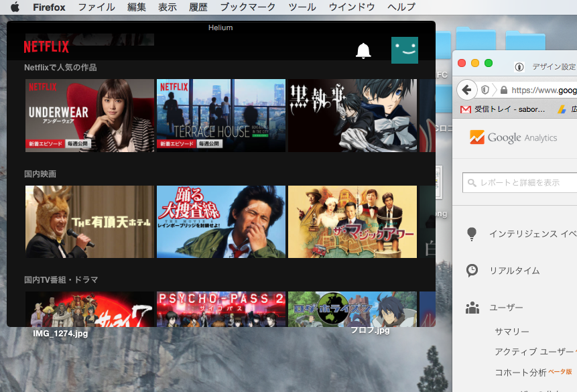Click the clock Realtime icon
The width and height of the screenshot is (577, 392).
pyautogui.click(x=472, y=271)
